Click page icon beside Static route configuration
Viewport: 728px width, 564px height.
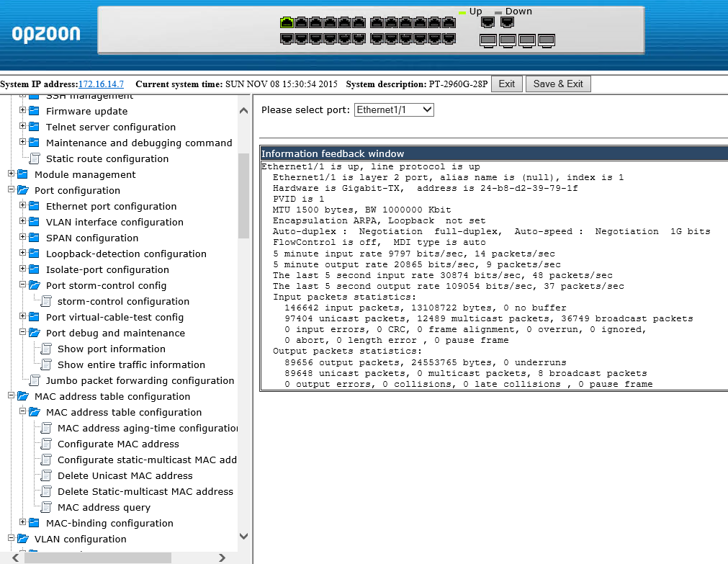tap(35, 158)
